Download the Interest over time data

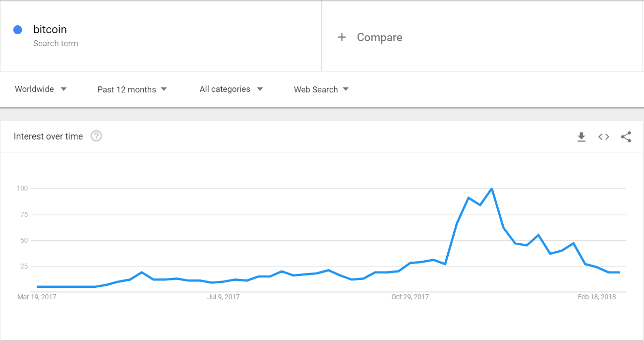(582, 137)
